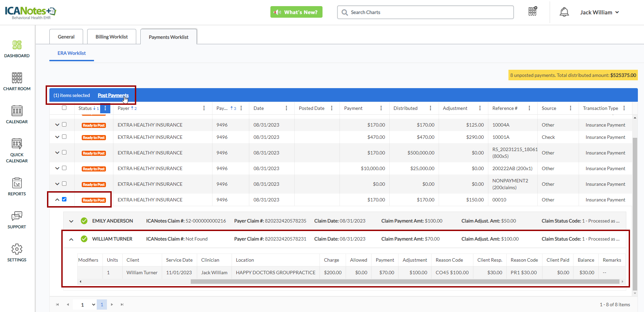Toggle the select-all checkbox in header
The width and height of the screenshot is (644, 312).
64,108
